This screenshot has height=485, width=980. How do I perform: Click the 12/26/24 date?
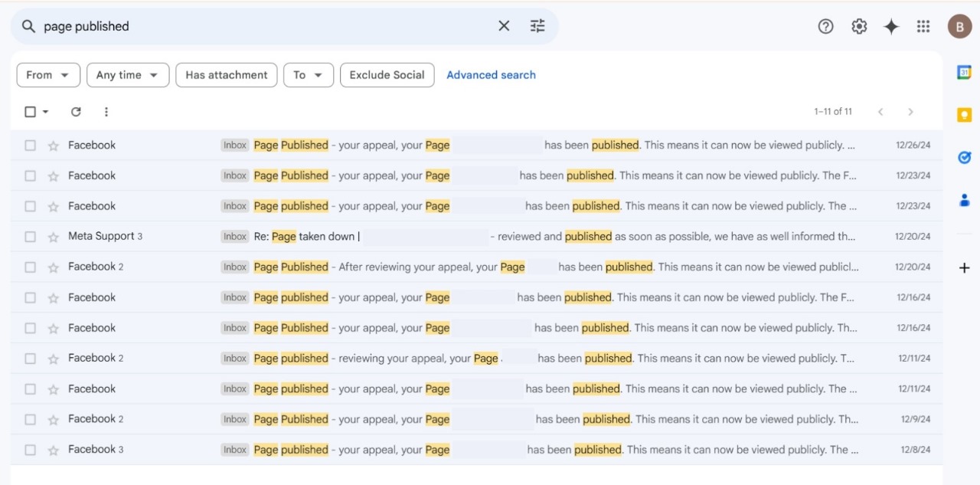click(913, 146)
